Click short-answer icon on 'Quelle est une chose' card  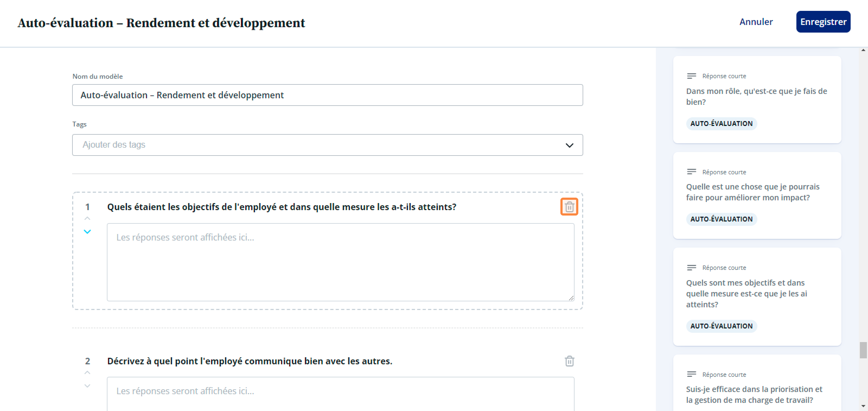(691, 172)
